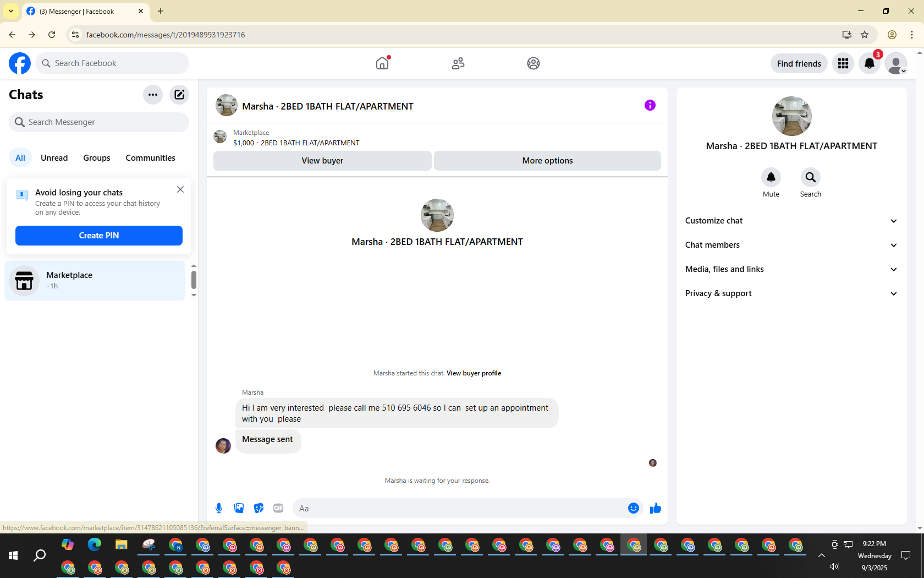
Task: Click the 'Message sent' chat bubble
Action: coord(268,440)
